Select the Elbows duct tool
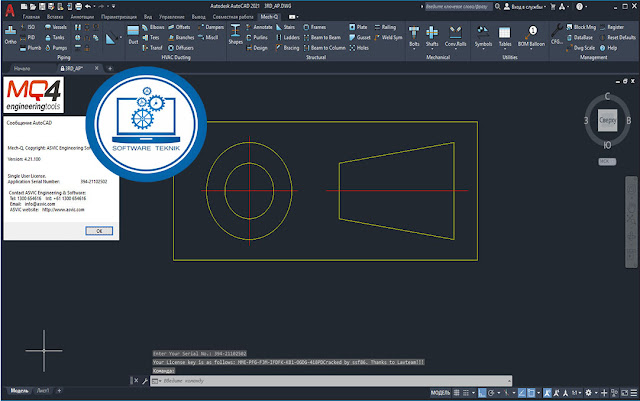Image resolution: width=640 pixels, height=401 pixels. click(x=153, y=27)
